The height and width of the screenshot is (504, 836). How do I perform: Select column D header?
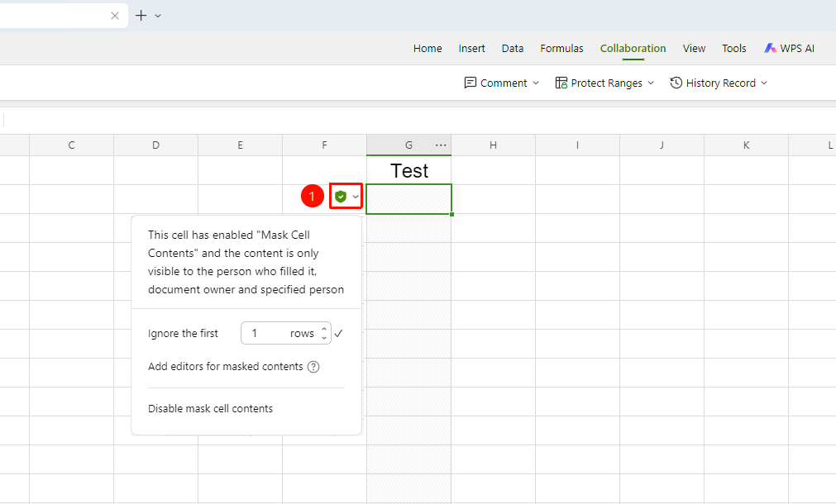pyautogui.click(x=155, y=145)
